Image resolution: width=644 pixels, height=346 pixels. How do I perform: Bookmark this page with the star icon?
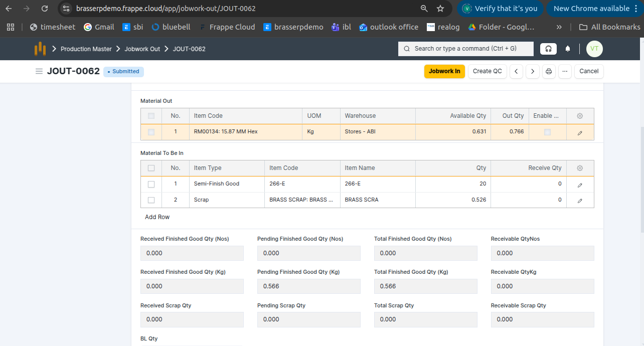click(440, 9)
